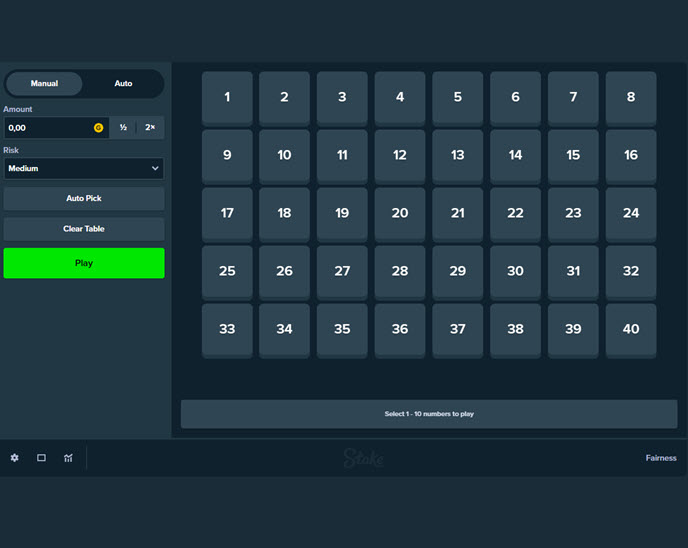Switch to Manual mode

pyautogui.click(x=44, y=84)
